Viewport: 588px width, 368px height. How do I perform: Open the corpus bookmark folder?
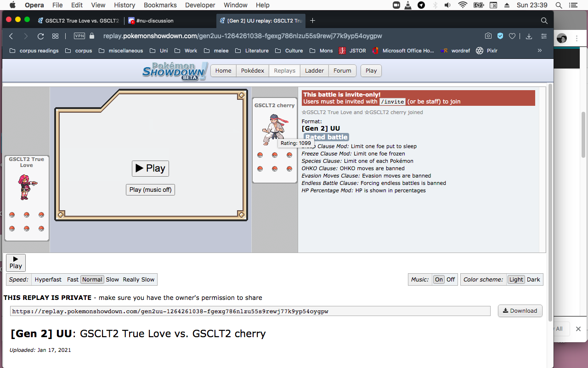click(79, 51)
